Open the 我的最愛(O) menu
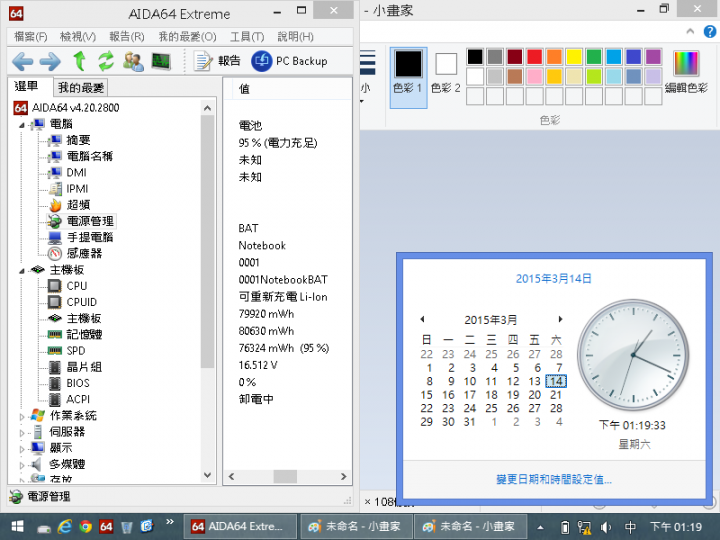Viewport: 720px width, 540px height. (187, 37)
